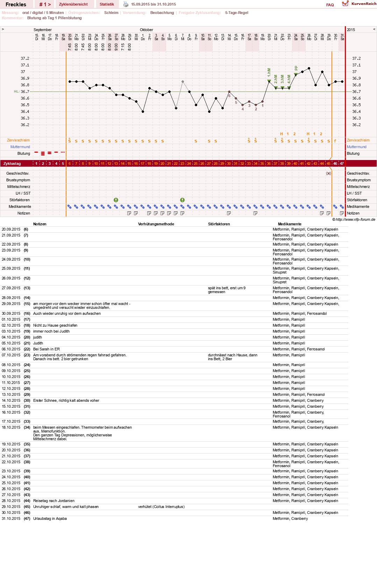Click the first temperature point on 20. September
The width and height of the screenshot is (377, 588).
point(70,81)
